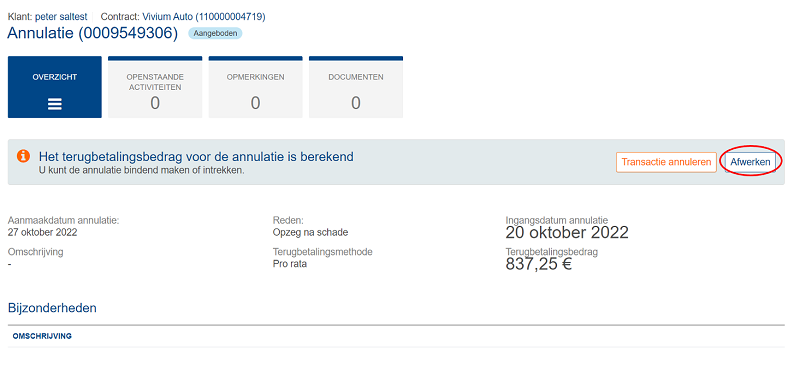Click the Afwerken button
Viewport: 800px width, 371px height.
click(x=750, y=162)
